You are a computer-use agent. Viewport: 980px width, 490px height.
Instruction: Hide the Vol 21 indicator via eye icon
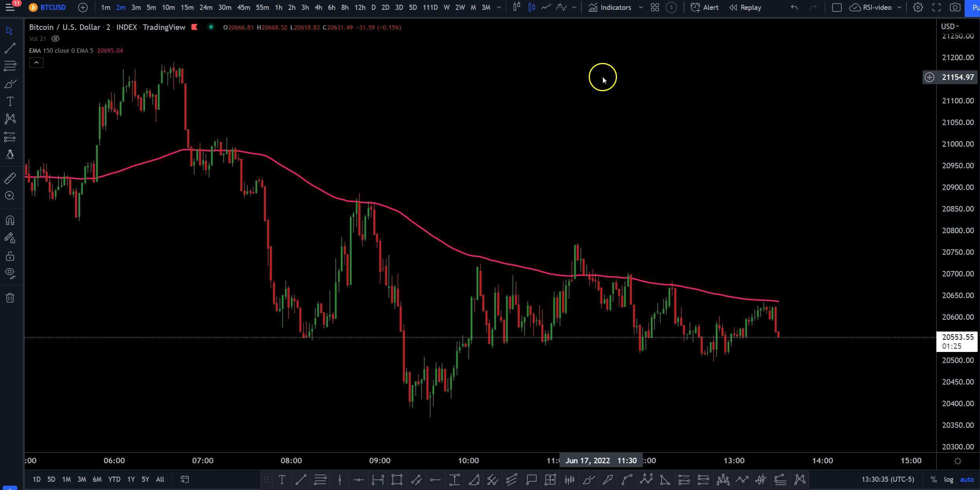[x=55, y=39]
